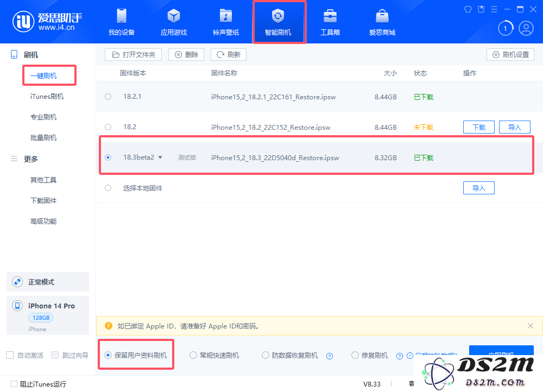This screenshot has width=543, height=392.
Task: Open the skin theme shirt icon
Action: (468, 9)
